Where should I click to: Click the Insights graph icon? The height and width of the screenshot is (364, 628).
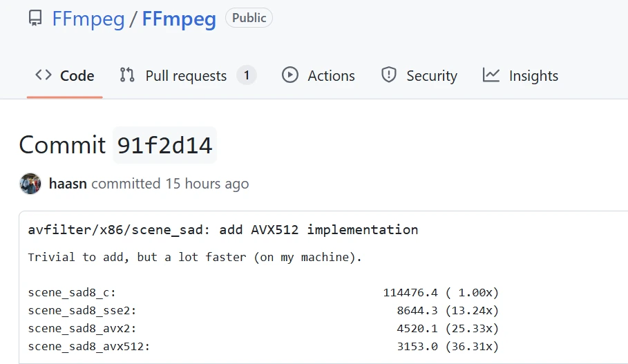point(491,75)
